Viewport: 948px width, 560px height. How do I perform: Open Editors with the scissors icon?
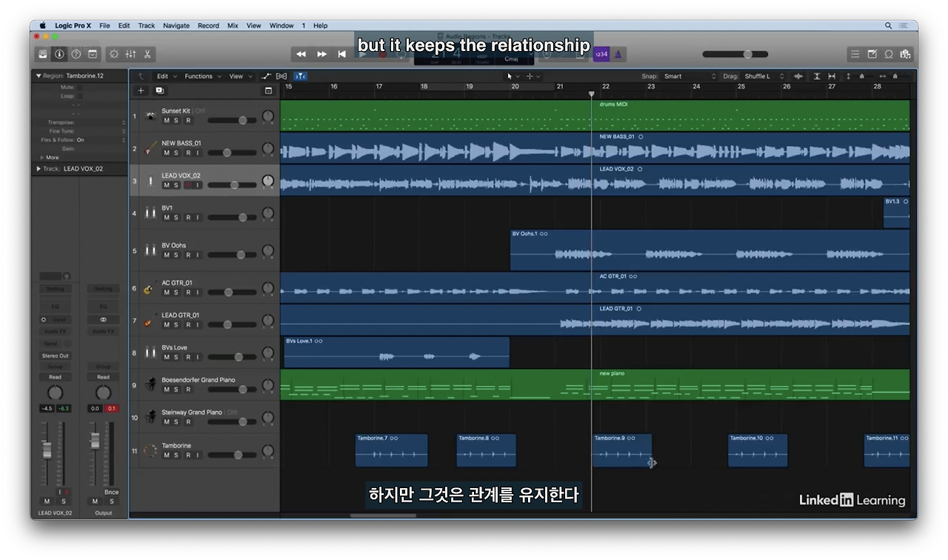(147, 54)
